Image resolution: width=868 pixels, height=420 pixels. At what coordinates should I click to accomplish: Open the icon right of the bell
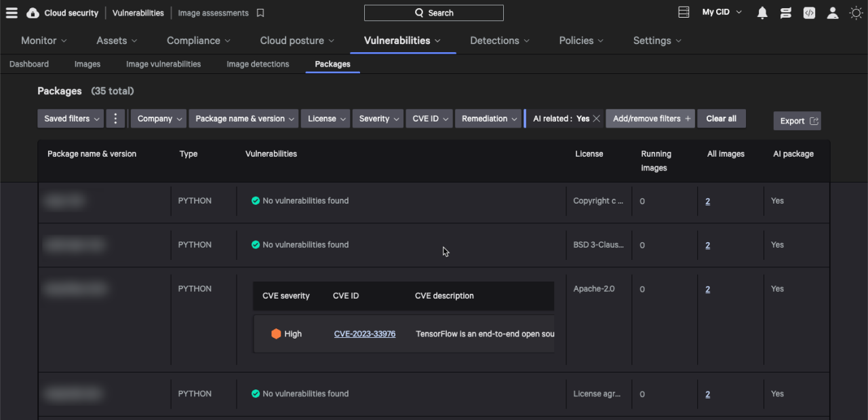(x=786, y=13)
